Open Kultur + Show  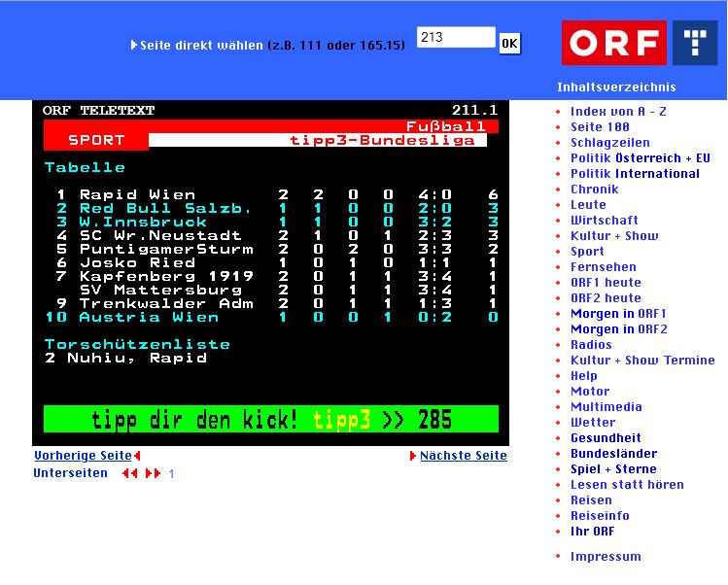614,236
